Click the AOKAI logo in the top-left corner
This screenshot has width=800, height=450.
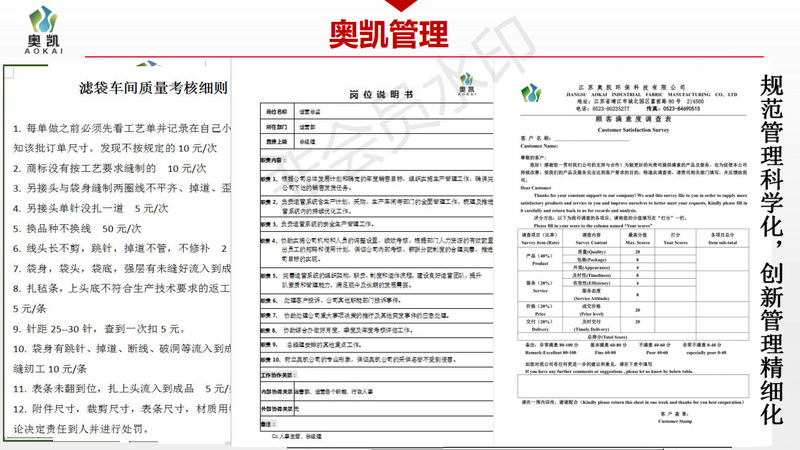click(x=44, y=30)
